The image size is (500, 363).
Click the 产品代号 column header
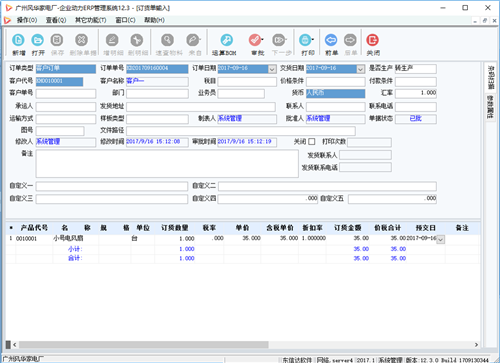[34, 228]
